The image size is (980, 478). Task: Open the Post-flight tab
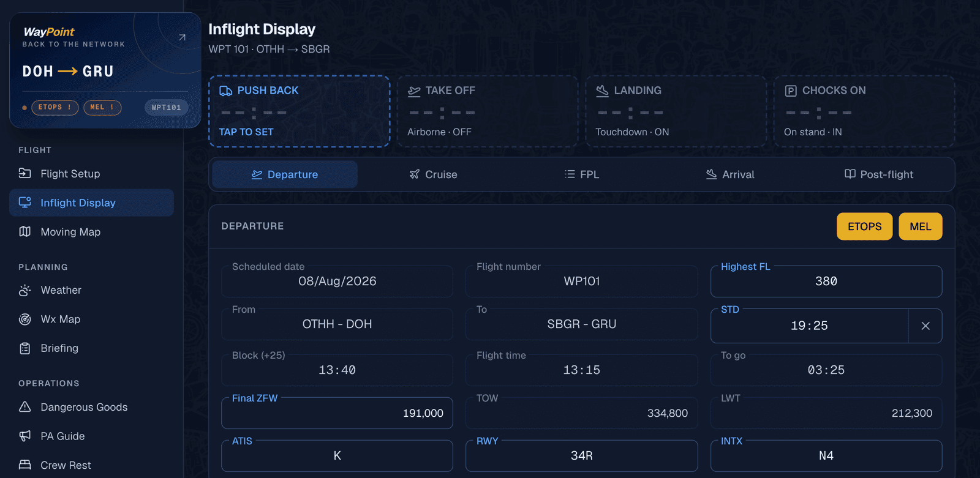[x=879, y=174]
